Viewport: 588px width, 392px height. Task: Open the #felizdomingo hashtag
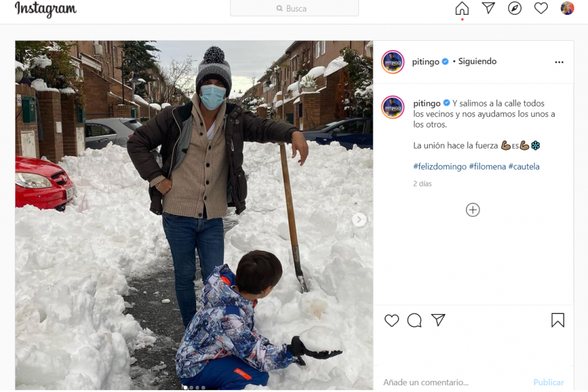pyautogui.click(x=440, y=166)
